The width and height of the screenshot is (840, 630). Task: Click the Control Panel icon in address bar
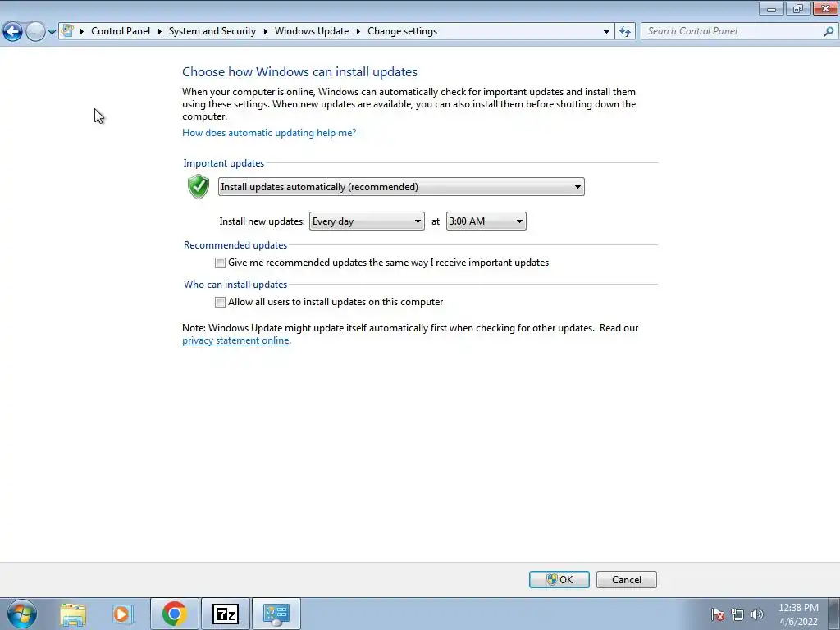click(x=67, y=31)
